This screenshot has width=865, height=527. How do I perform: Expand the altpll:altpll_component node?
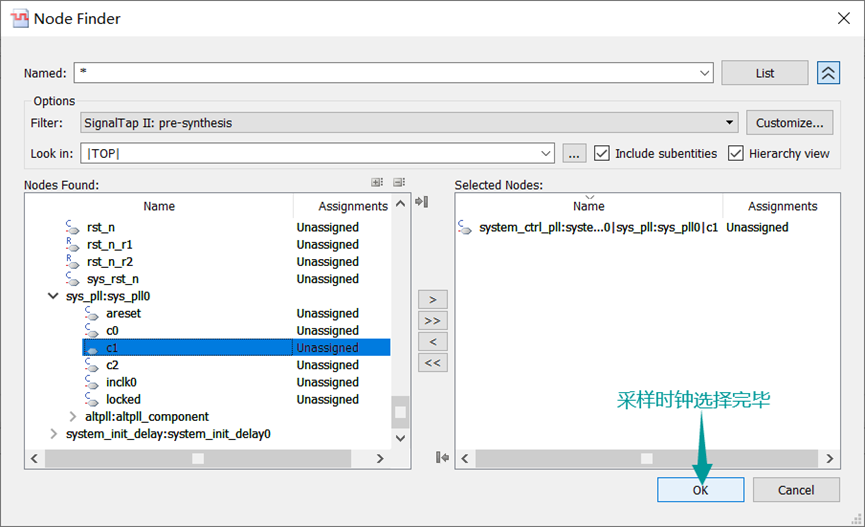point(72,416)
